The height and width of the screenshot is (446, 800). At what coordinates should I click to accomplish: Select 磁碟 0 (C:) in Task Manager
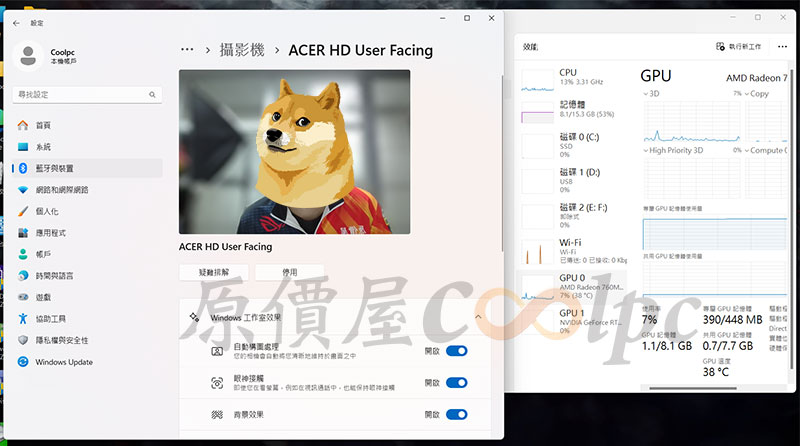coord(573,145)
